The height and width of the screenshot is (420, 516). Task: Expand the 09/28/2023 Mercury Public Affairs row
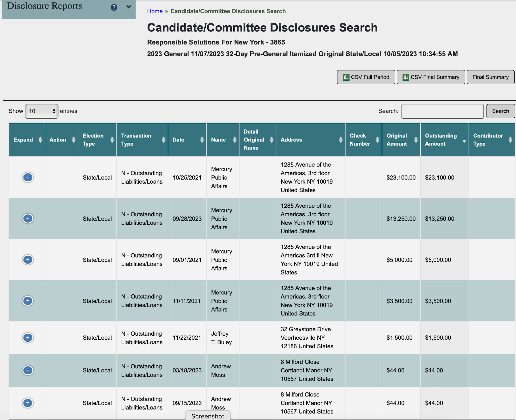pos(28,219)
